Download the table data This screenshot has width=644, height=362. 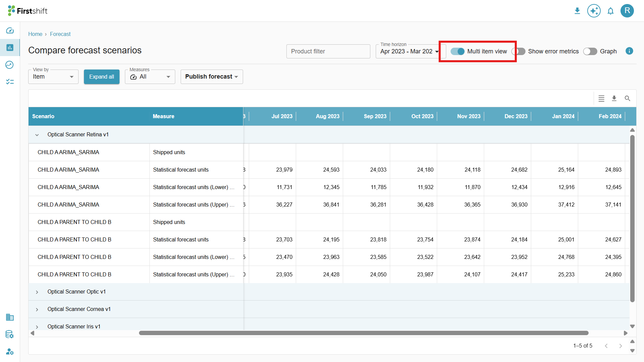614,98
